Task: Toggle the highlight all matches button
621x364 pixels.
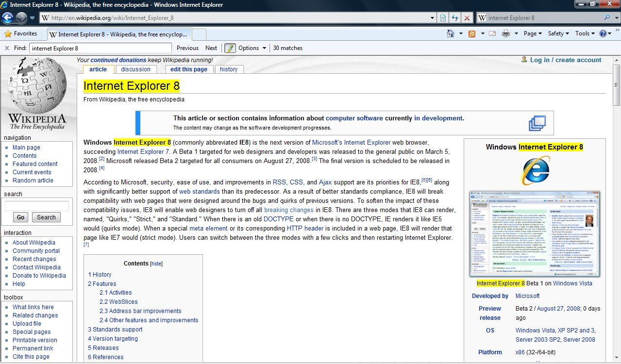Action: click(230, 48)
